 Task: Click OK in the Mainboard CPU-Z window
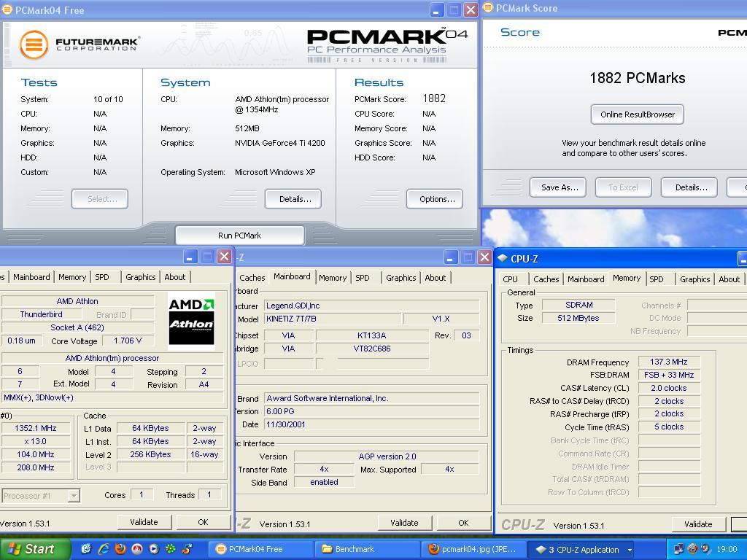point(463,522)
